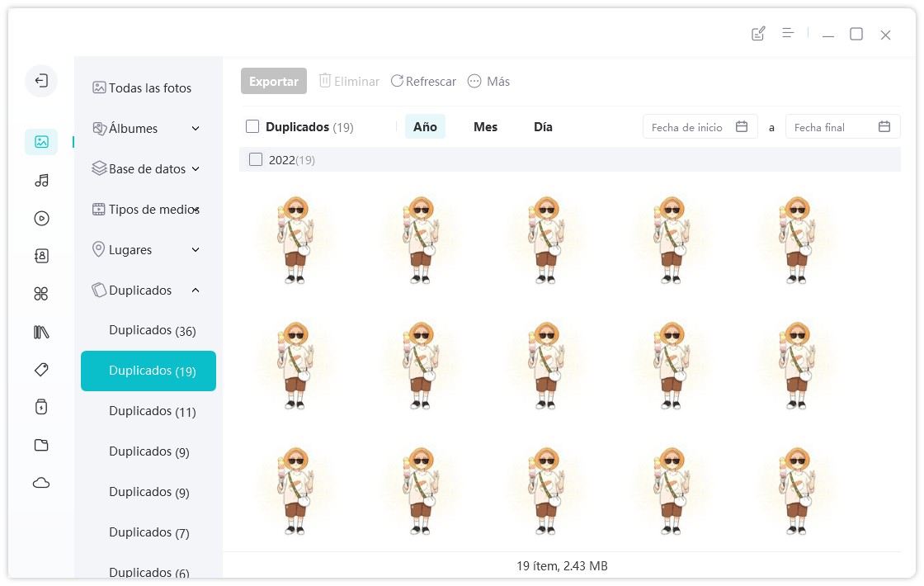Click the feedback edit icon in title bar
Screen dimensions: 924x586
758,34
